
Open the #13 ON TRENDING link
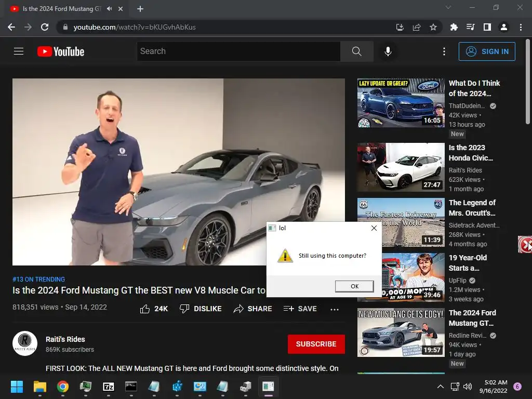(38, 279)
